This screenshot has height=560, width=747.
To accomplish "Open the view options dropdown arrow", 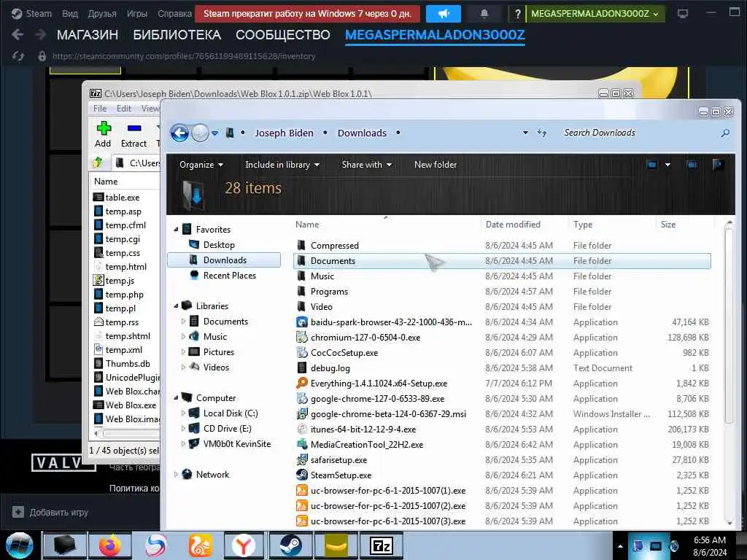I will 667,165.
